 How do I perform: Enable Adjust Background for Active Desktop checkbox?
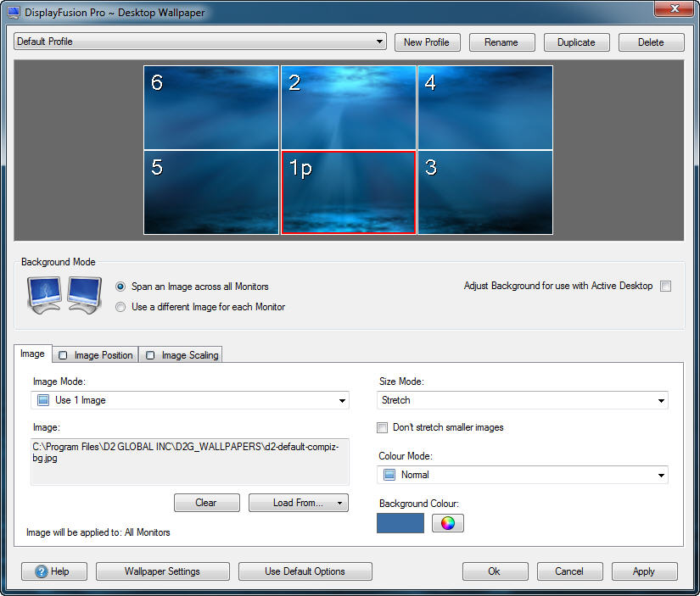click(665, 287)
